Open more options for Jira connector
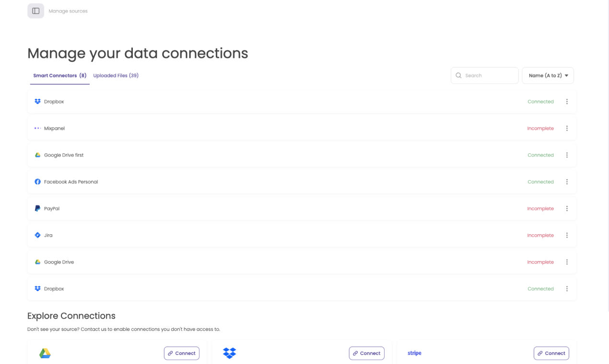Viewport: 609px width, 364px height. pos(567,236)
